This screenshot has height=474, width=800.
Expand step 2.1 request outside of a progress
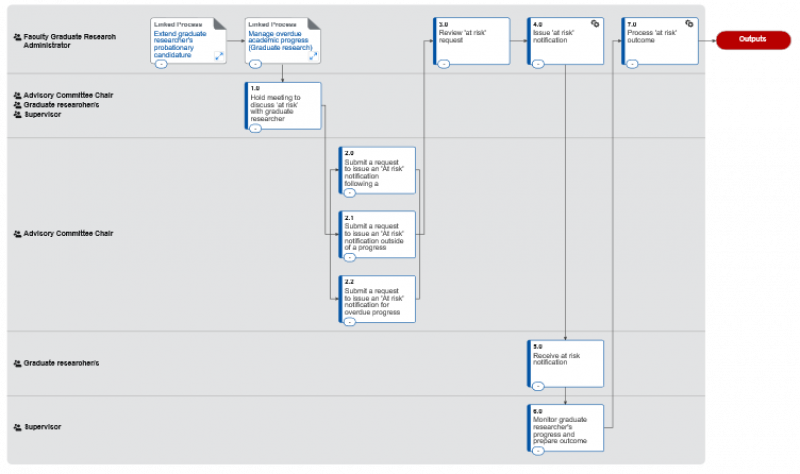(349, 258)
